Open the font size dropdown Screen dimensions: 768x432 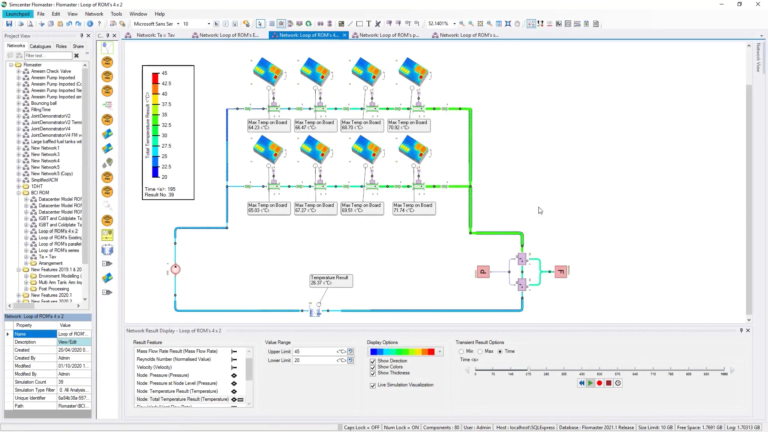(x=209, y=24)
